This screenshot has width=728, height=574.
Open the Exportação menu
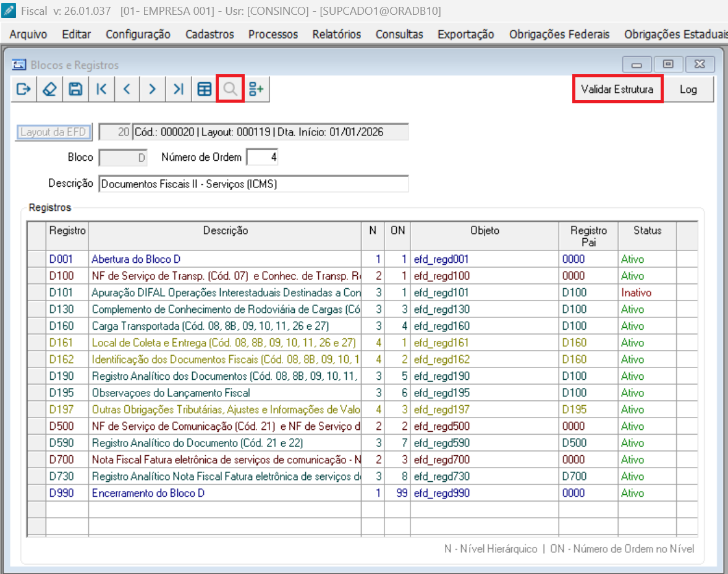pyautogui.click(x=466, y=35)
